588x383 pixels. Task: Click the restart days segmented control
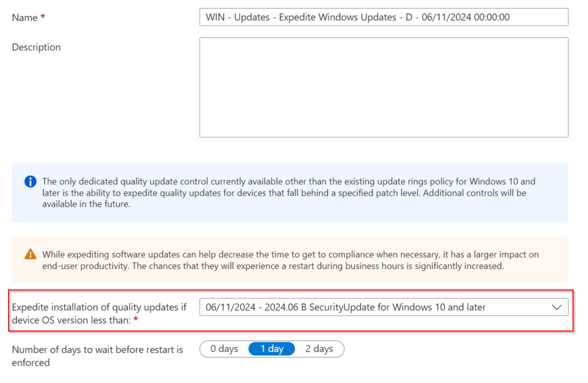pos(271,349)
